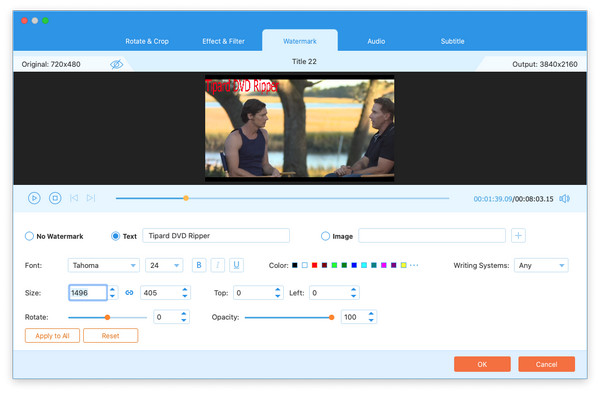Screen dimensions: 600x394
Task: Click the red watermark text on preview
Action: 242,86
